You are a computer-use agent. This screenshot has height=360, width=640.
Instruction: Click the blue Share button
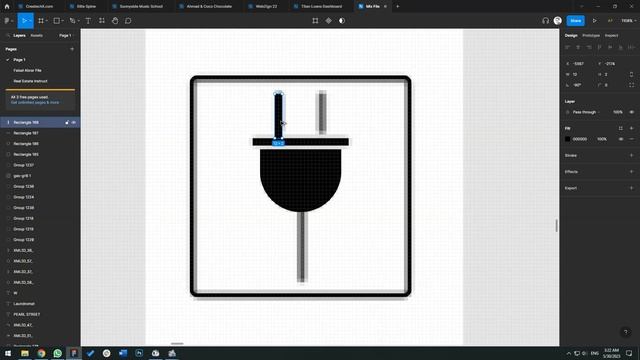pos(576,20)
